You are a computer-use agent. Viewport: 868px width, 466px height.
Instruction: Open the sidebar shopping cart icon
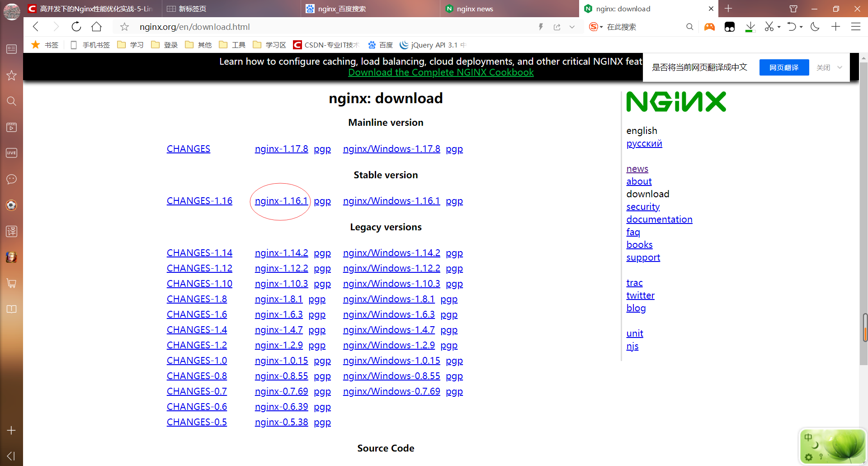11,283
